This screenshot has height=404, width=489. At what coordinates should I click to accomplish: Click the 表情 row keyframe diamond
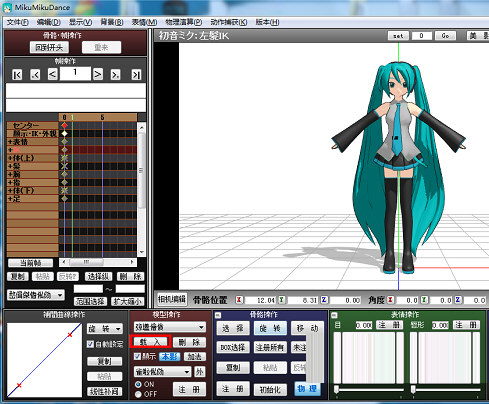point(64,142)
